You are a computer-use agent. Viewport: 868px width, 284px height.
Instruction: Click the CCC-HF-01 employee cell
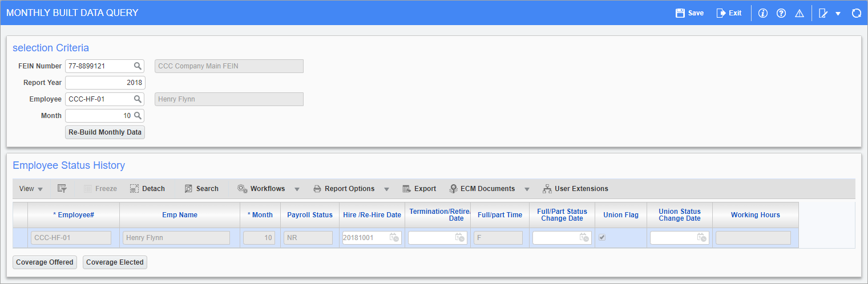[71, 238]
